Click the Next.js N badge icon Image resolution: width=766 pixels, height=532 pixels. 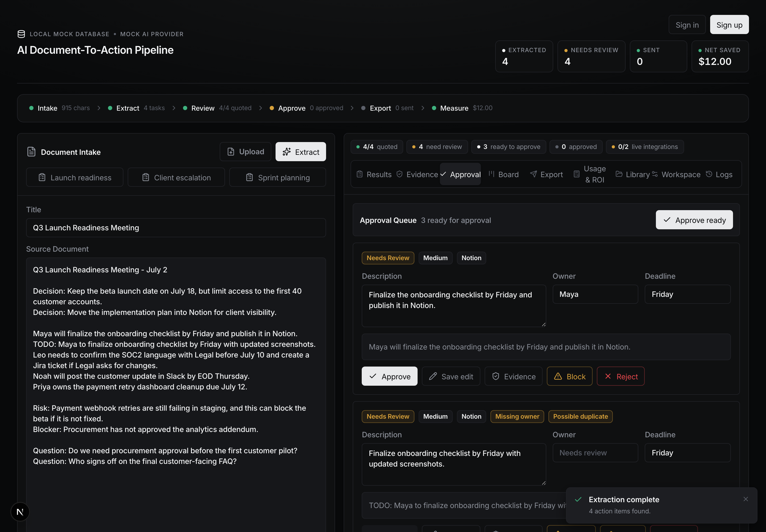(20, 512)
